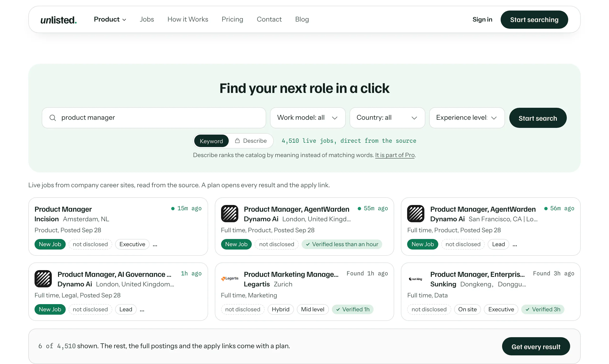The width and height of the screenshot is (609, 364).
Task: Expand more tags on San Francisco AgentWarden card
Action: pyautogui.click(x=515, y=245)
